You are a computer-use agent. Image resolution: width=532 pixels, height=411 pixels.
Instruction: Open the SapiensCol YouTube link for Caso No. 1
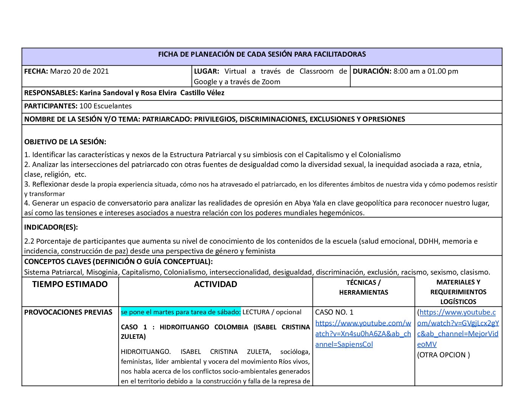point(363,334)
